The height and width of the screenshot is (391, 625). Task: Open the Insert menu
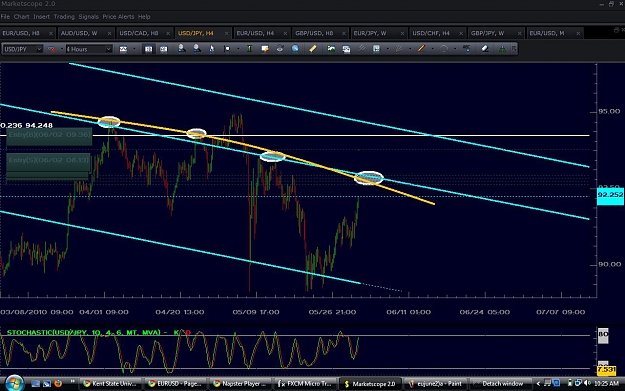(41, 17)
